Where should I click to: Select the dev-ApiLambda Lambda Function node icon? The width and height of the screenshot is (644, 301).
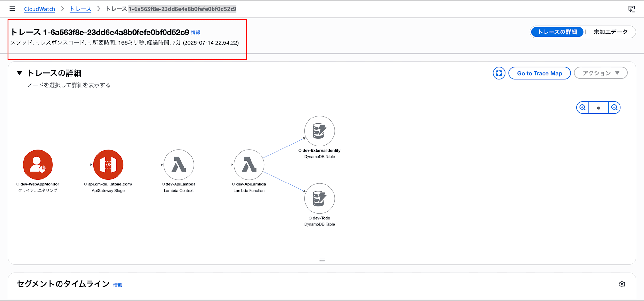coord(249,165)
